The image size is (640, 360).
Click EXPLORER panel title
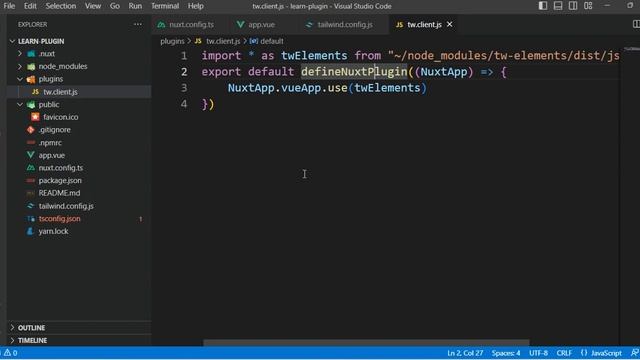(x=33, y=24)
